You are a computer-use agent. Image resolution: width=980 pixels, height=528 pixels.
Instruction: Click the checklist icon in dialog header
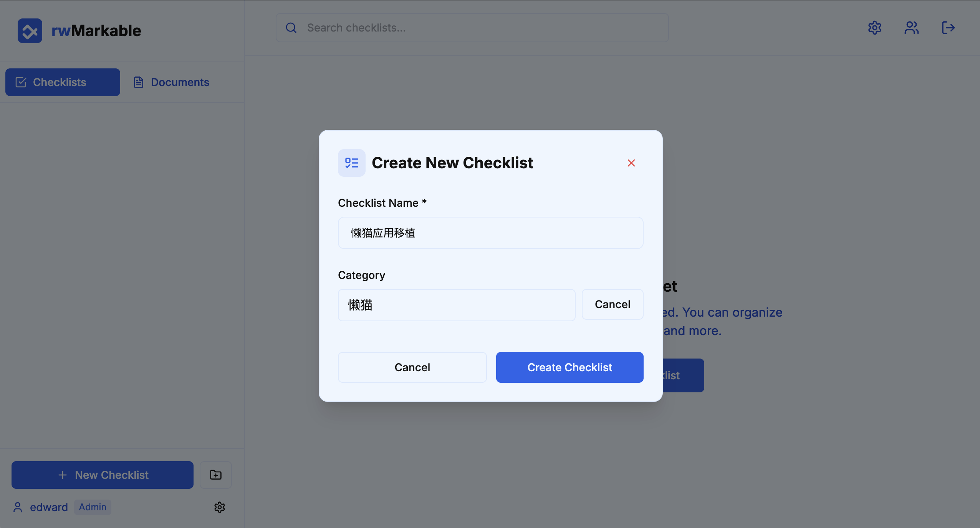[352, 163]
